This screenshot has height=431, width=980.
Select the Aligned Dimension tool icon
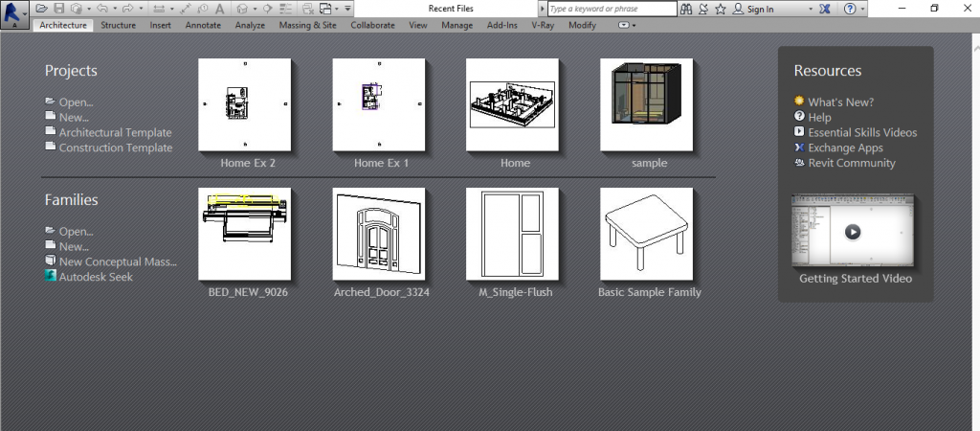click(185, 9)
